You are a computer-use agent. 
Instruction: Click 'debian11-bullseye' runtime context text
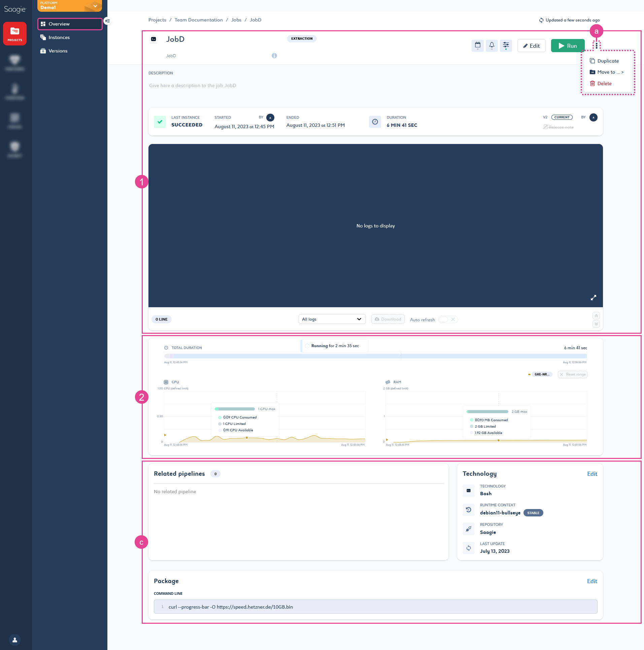500,513
